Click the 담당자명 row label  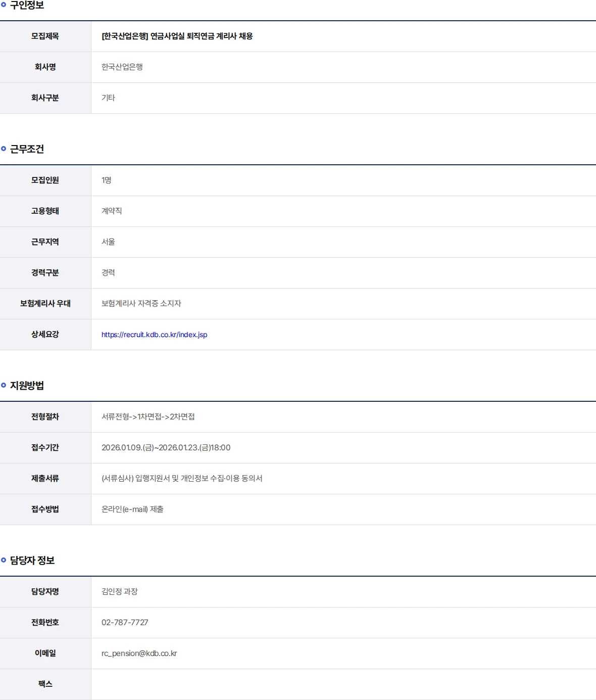click(x=45, y=592)
